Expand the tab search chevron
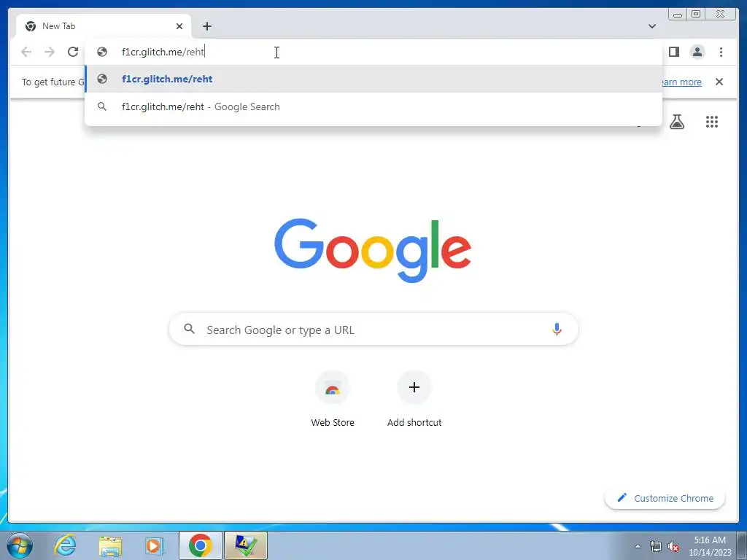 (x=651, y=26)
